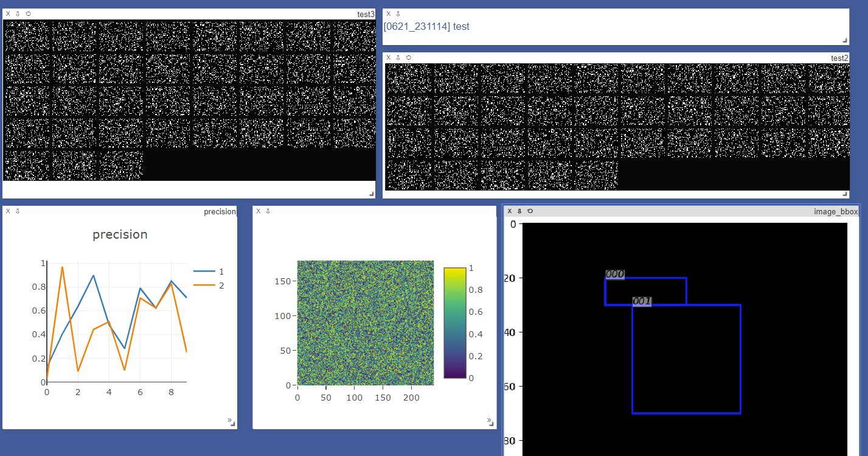
Task: Click the save icon in the test2 pane
Action: click(398, 57)
